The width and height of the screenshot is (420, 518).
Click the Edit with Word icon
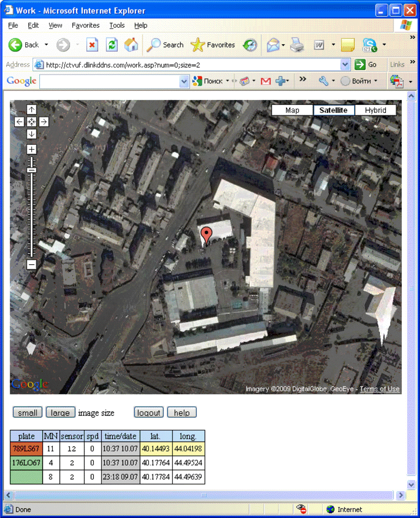click(319, 45)
